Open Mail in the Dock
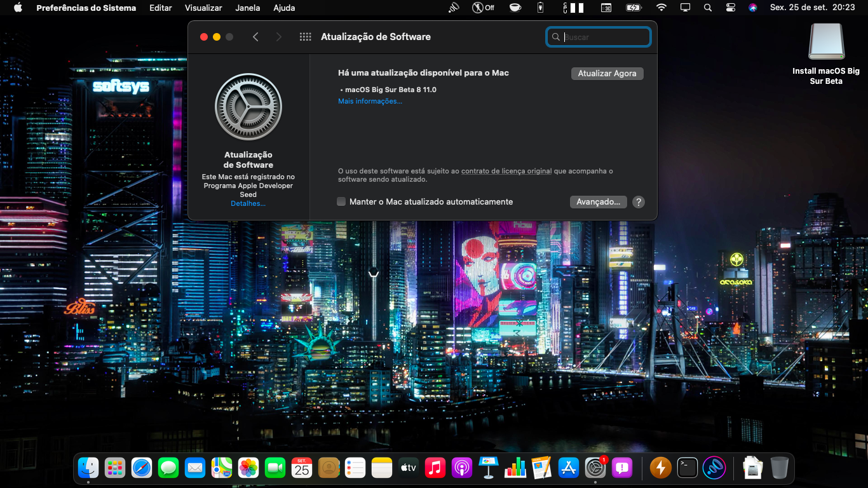The width and height of the screenshot is (868, 488). 195,468
